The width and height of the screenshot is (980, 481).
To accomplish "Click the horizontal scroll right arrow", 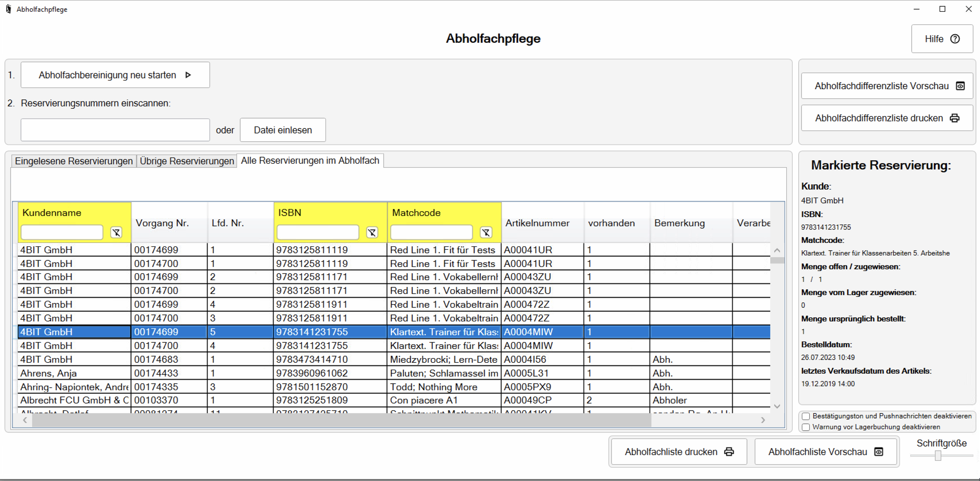I will (x=762, y=420).
